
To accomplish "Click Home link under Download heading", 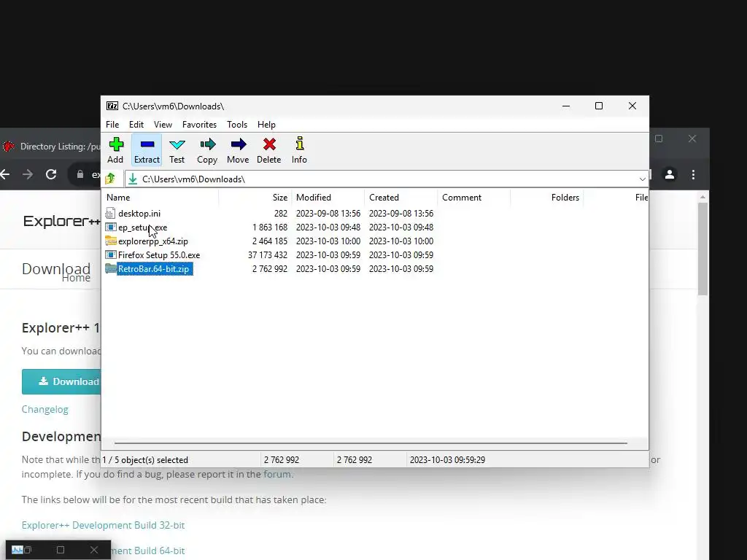I will [x=76, y=278].
